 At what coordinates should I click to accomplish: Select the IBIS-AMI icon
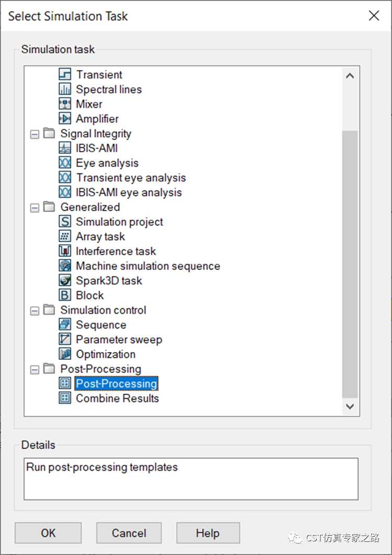(65, 148)
